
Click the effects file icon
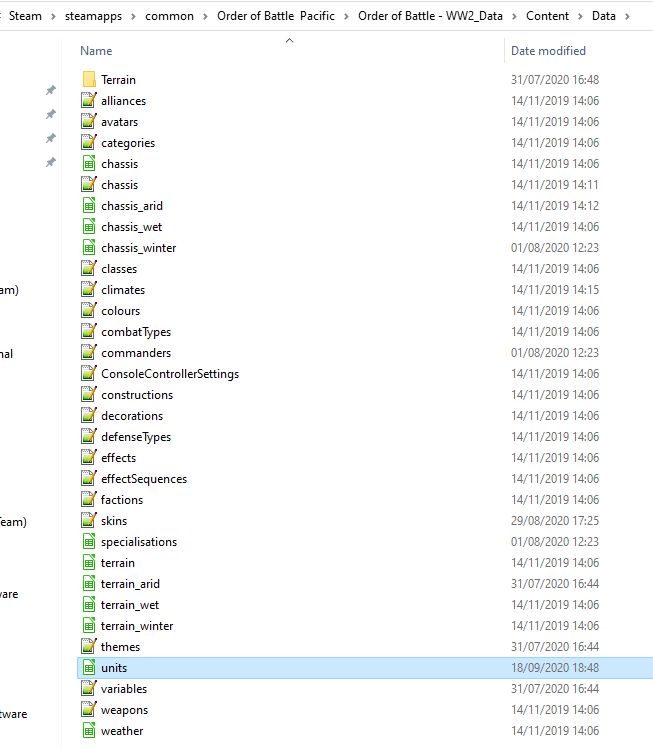point(89,458)
